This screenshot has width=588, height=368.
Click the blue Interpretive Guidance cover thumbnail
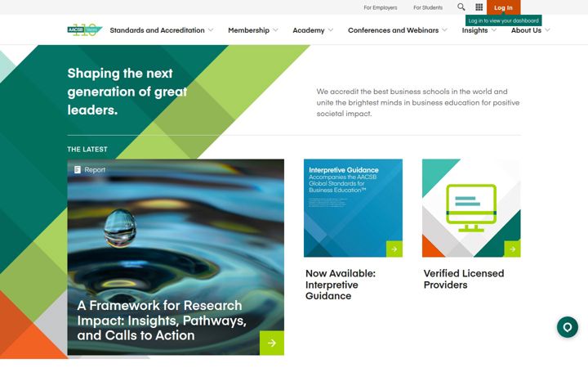[353, 208]
